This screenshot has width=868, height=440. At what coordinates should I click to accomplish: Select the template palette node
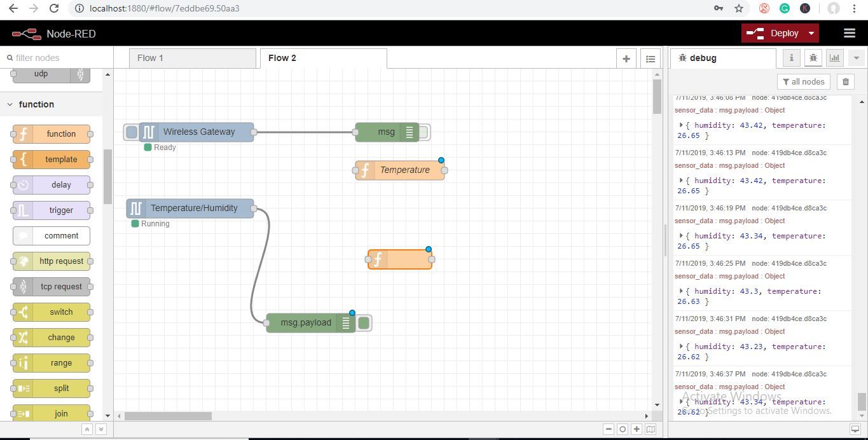(x=52, y=160)
